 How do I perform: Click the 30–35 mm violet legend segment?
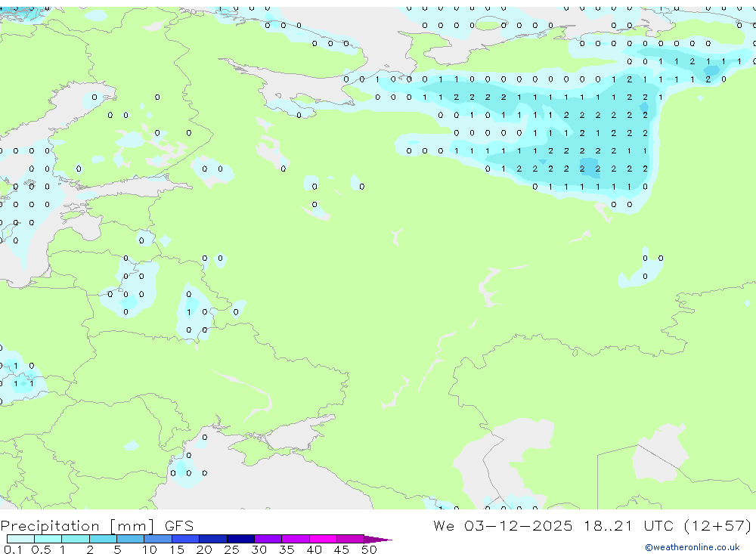[268, 539]
